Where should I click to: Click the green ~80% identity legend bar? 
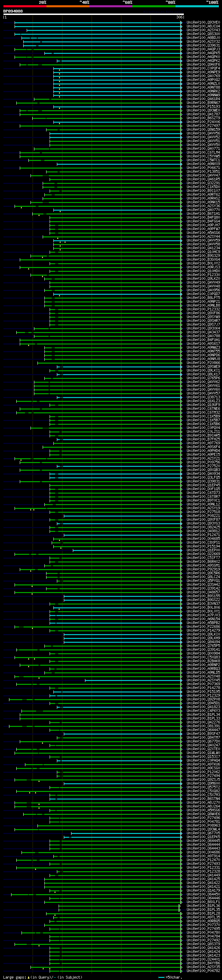point(154,6)
